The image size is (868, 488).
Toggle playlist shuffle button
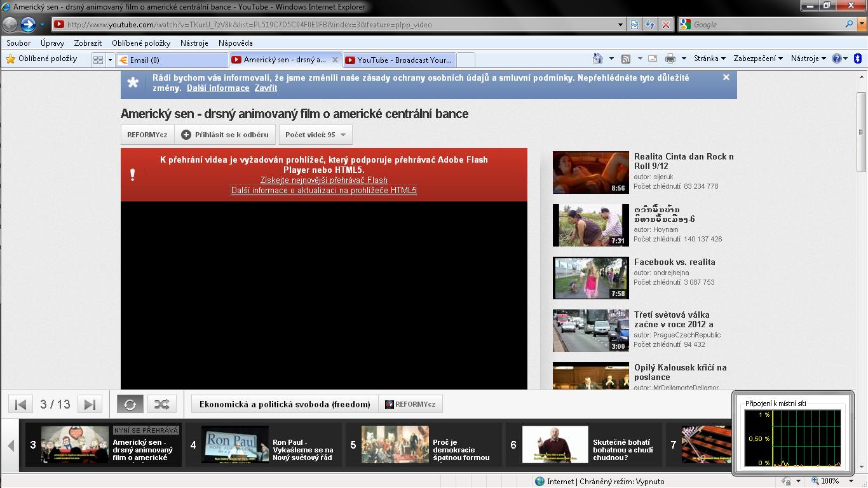[162, 404]
